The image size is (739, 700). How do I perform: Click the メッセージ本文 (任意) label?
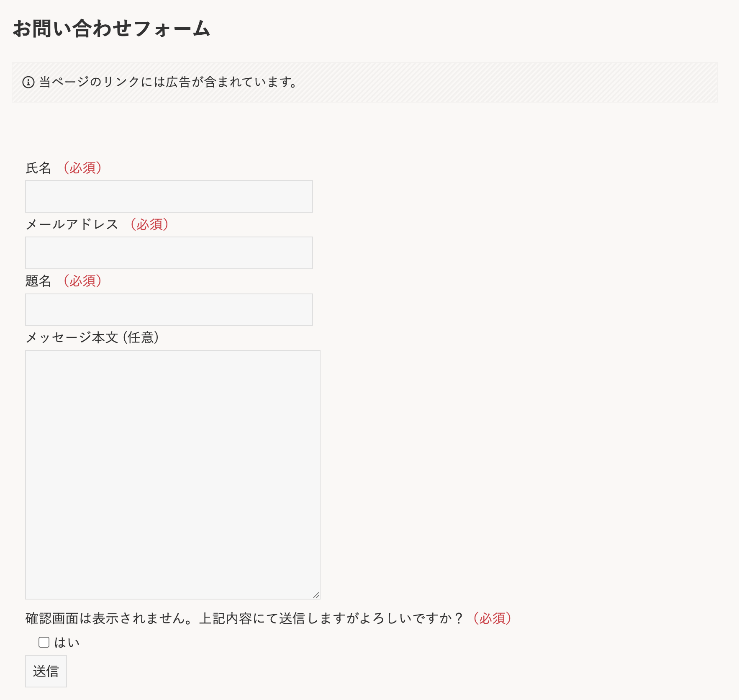92,337
